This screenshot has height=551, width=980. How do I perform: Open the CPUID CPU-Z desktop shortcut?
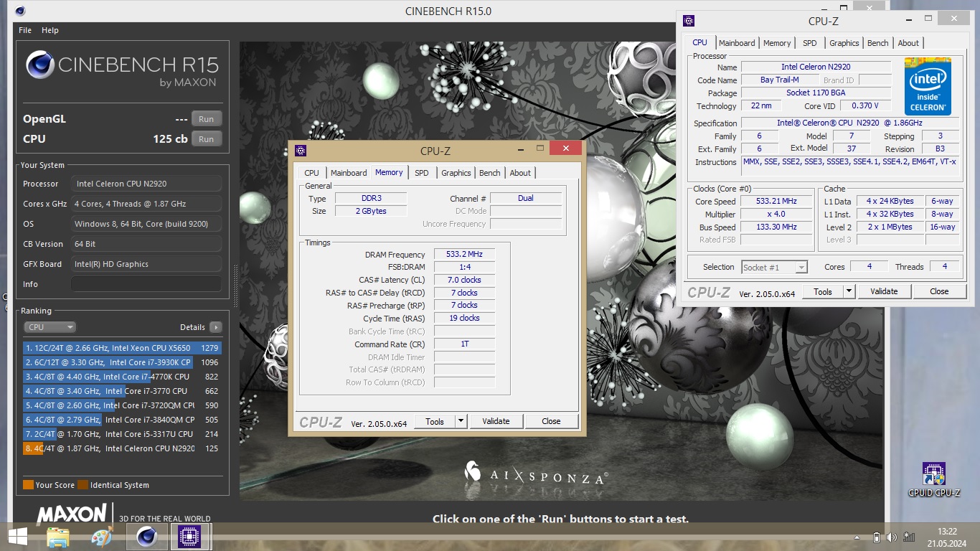[934, 480]
